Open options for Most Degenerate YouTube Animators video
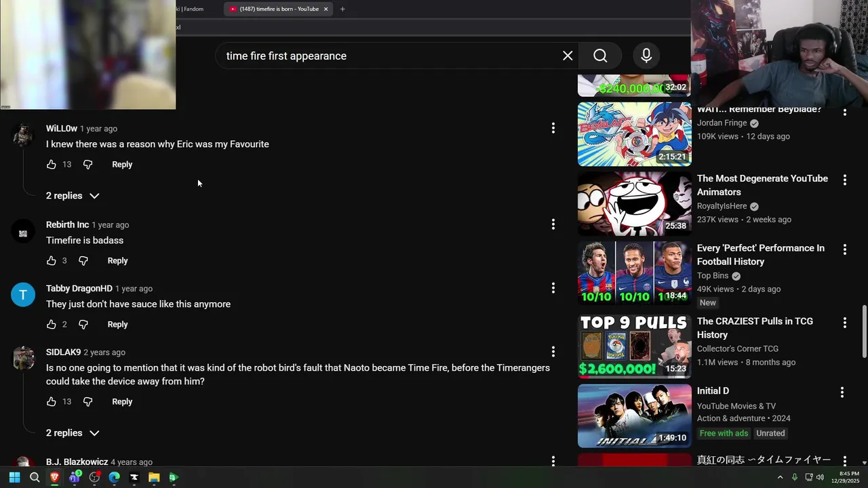This screenshot has width=868, height=488. (845, 180)
